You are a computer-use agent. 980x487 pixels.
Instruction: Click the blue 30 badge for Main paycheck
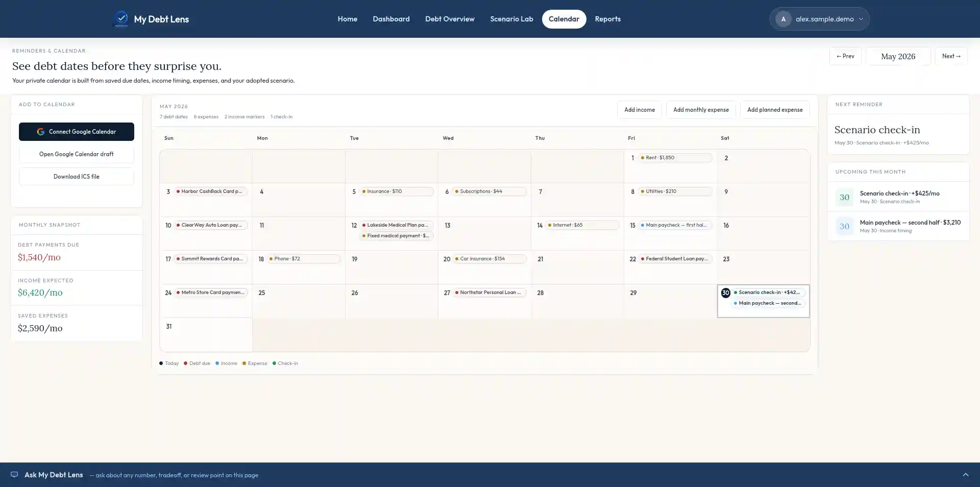tap(845, 226)
